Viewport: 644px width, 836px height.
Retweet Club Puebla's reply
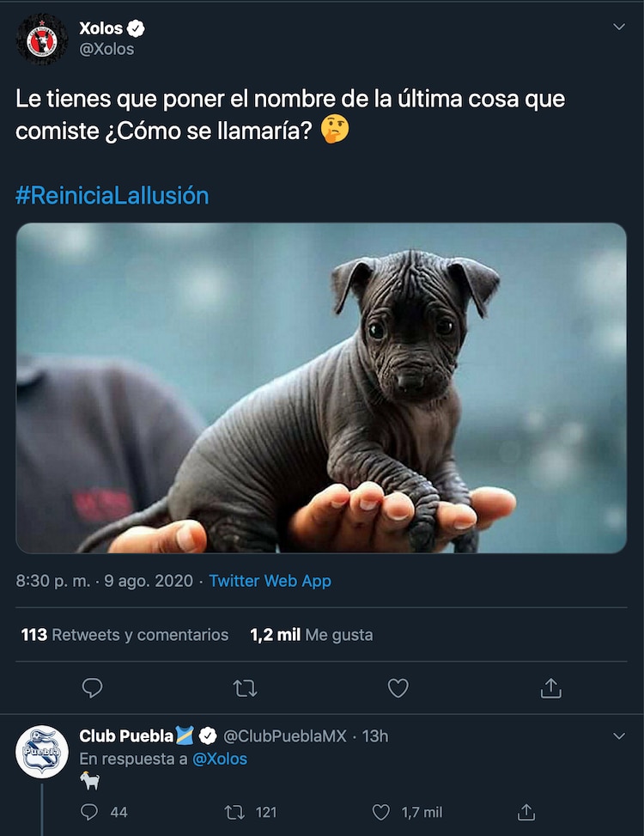coord(234,811)
